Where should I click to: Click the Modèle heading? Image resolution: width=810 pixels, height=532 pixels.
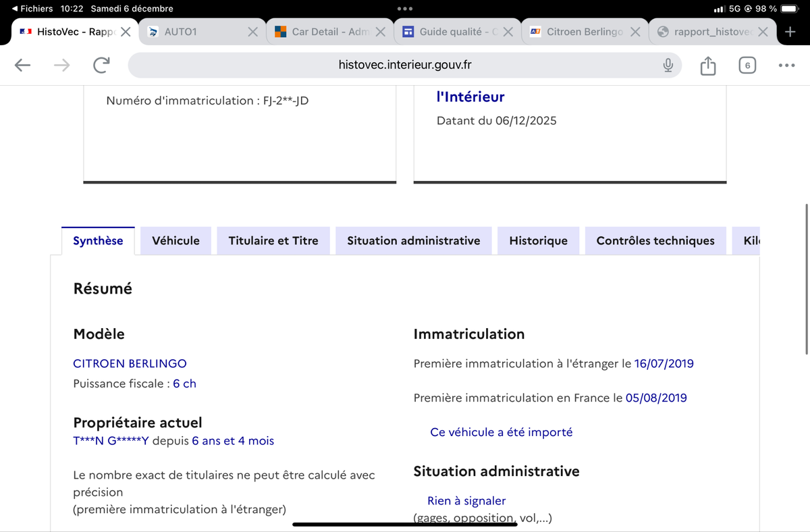[x=99, y=334]
